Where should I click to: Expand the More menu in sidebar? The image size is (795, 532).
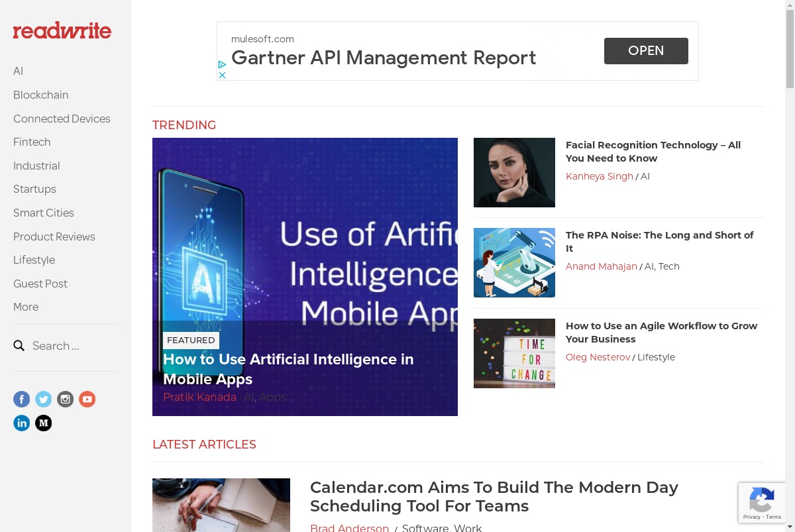click(x=26, y=307)
